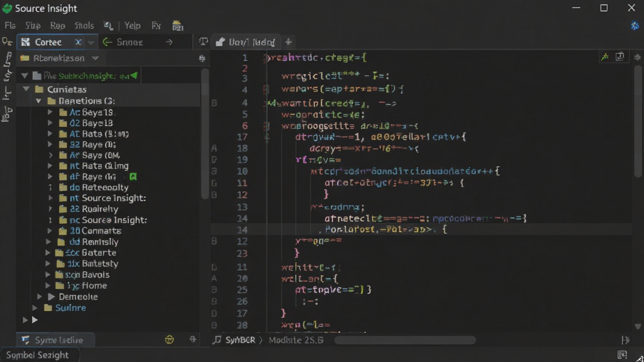The width and height of the screenshot is (644, 362).
Task: Toggle code fold marker on line 6
Action: coord(266,126)
